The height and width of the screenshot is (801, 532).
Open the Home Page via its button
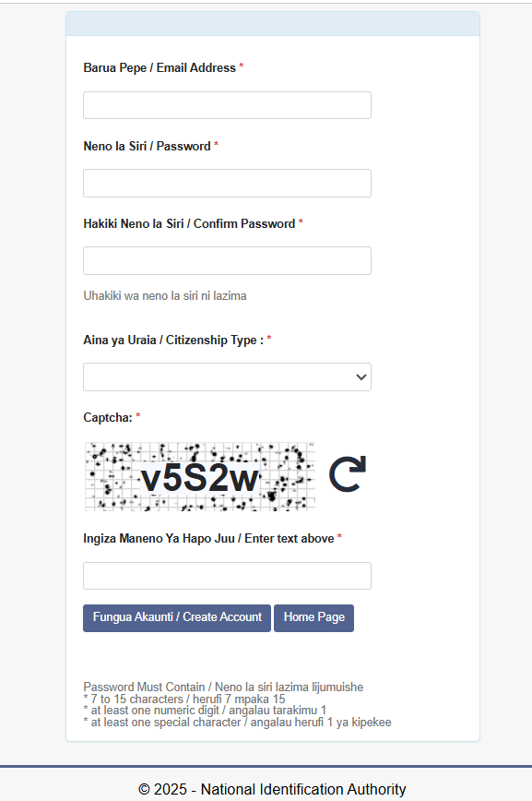point(313,617)
